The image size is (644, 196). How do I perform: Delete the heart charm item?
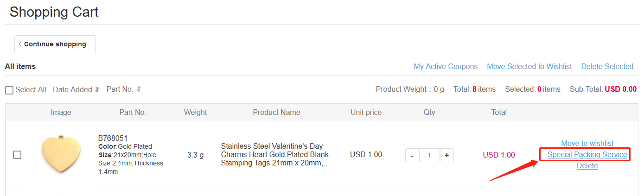(587, 166)
